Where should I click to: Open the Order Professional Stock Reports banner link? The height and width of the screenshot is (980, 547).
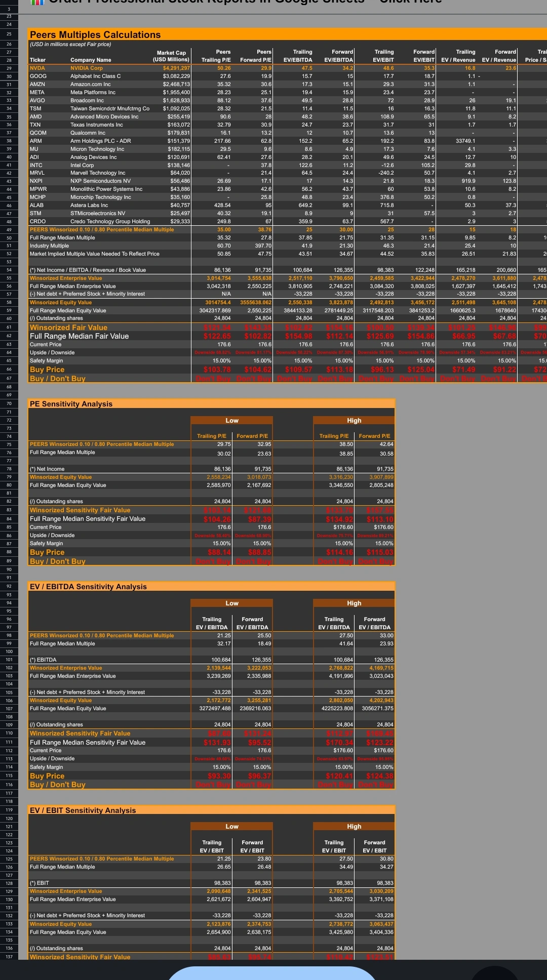point(243,2)
